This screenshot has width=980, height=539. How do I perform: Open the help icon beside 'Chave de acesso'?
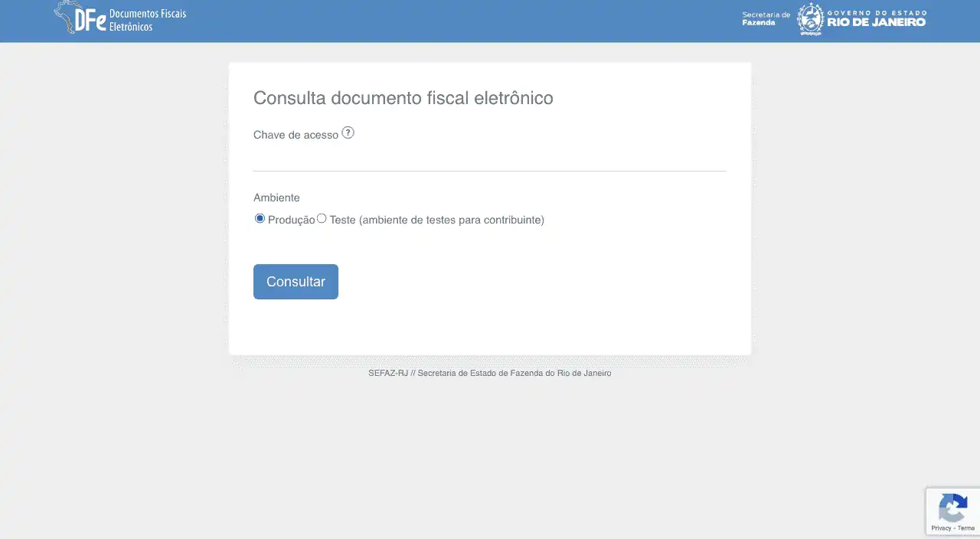pos(348,132)
